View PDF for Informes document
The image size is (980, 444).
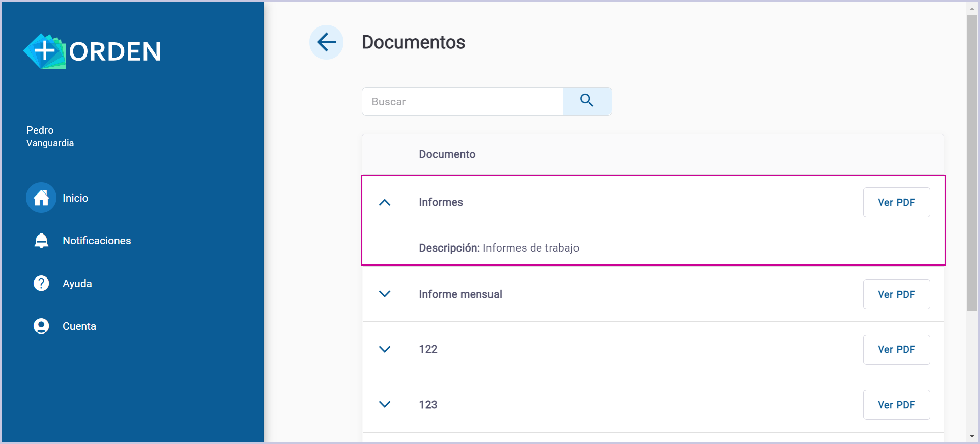(x=896, y=202)
